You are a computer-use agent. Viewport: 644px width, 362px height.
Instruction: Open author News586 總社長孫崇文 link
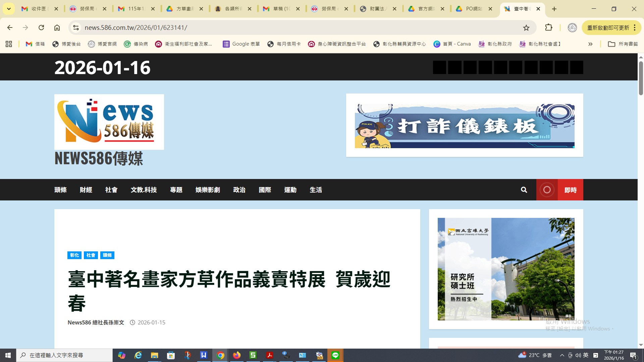(96, 322)
